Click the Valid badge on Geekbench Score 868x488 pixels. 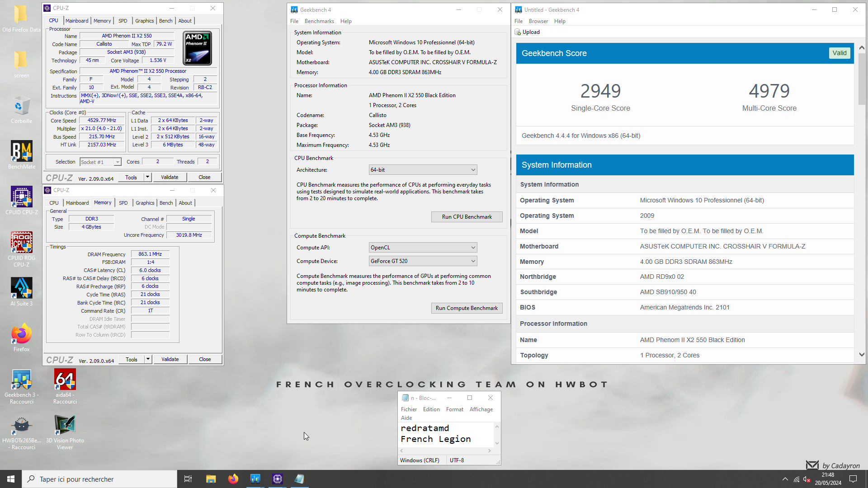pos(839,53)
